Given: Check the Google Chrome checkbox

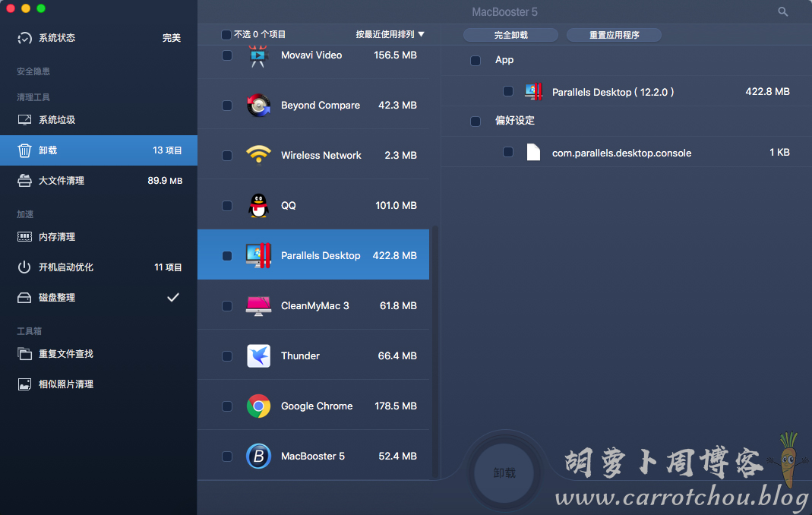Looking at the screenshot, I should [227, 406].
